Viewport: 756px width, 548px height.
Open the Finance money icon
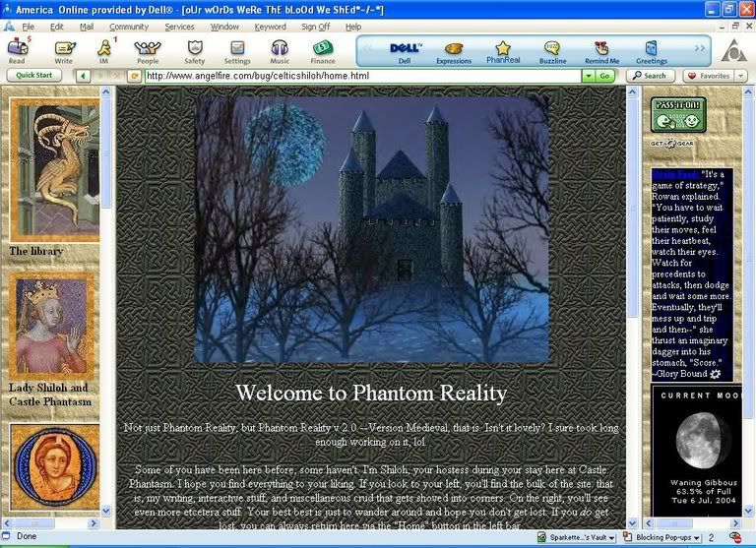pyautogui.click(x=323, y=51)
